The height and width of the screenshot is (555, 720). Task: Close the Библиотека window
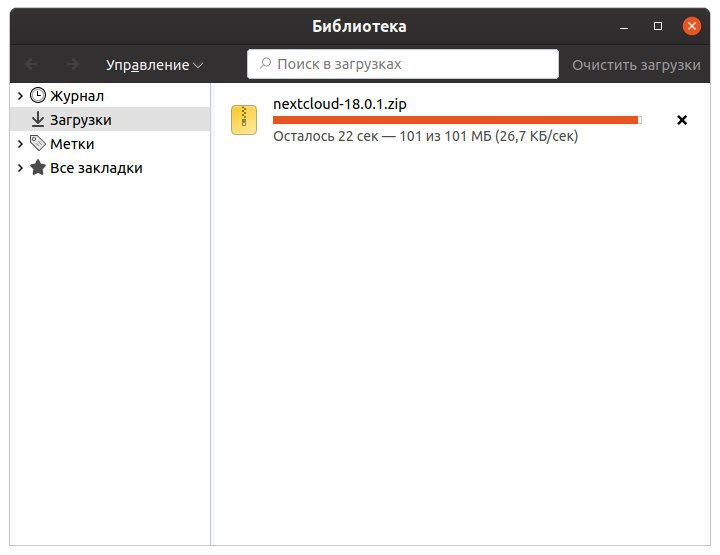click(692, 26)
